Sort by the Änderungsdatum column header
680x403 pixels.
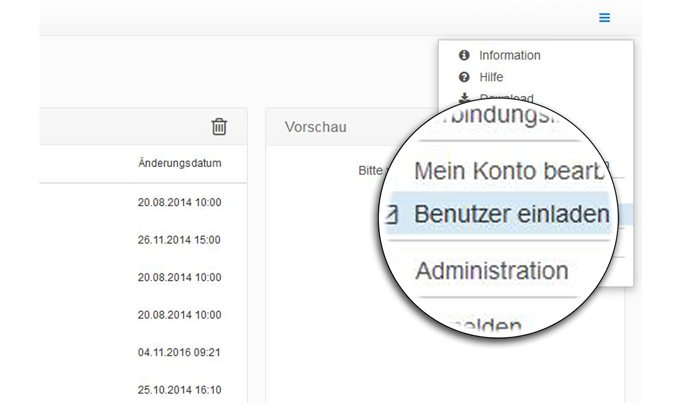click(180, 163)
